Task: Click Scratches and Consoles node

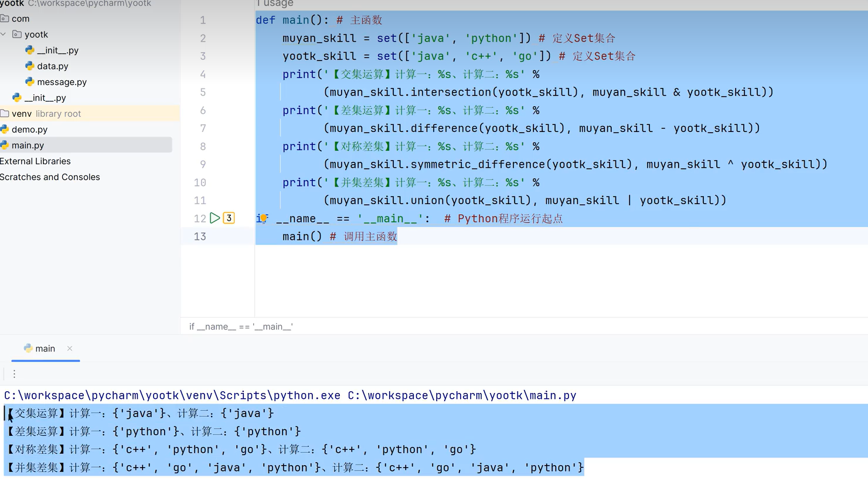Action: point(50,177)
